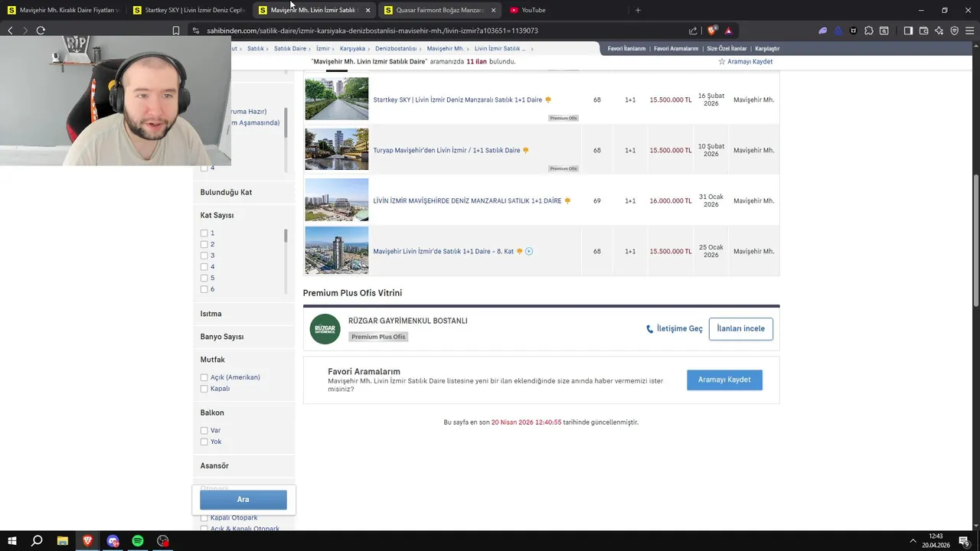Viewport: 980px width, 551px height.
Task: Open Spotify from the taskbar
Action: pos(138,541)
